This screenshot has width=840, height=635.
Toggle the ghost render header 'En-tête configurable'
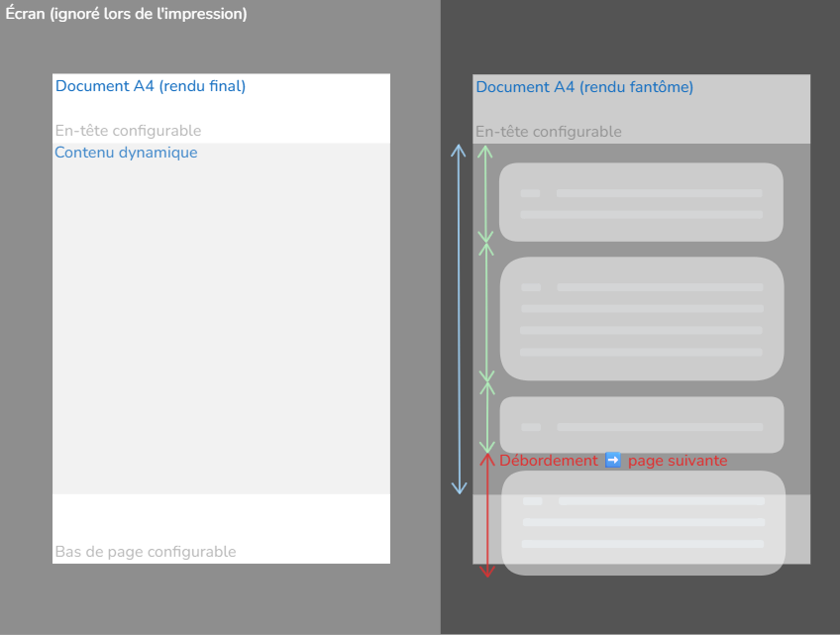(x=548, y=131)
